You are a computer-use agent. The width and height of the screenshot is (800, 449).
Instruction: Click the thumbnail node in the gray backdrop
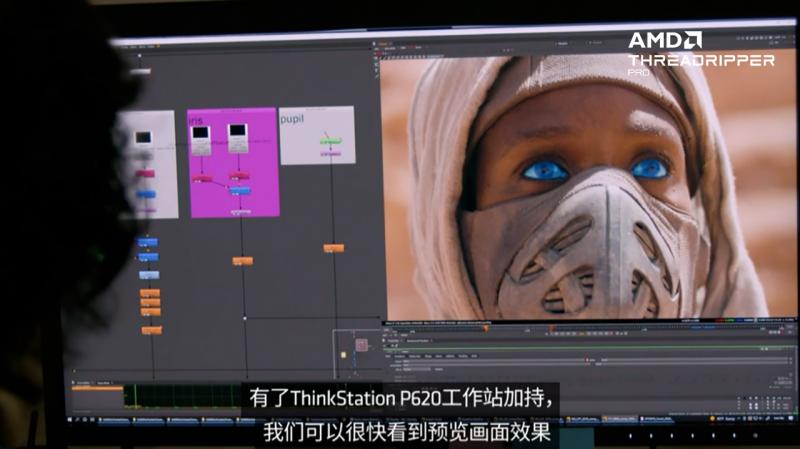point(144,137)
